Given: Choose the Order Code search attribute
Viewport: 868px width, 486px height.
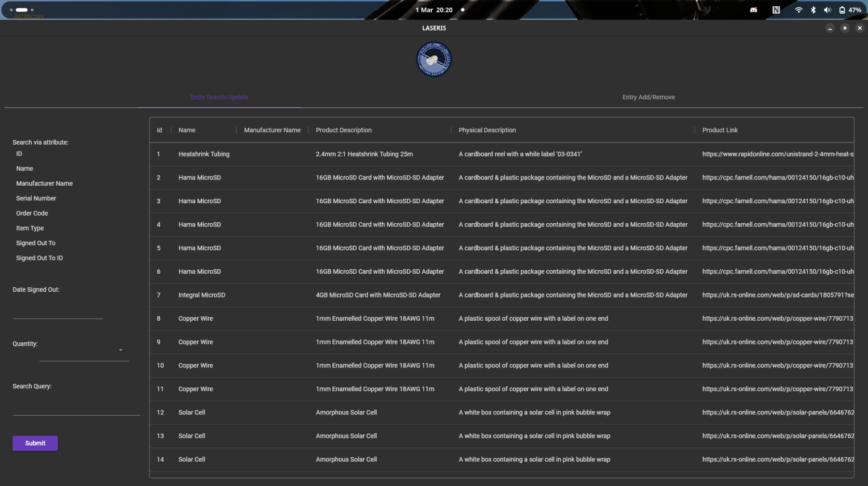Looking at the screenshot, I should point(32,213).
